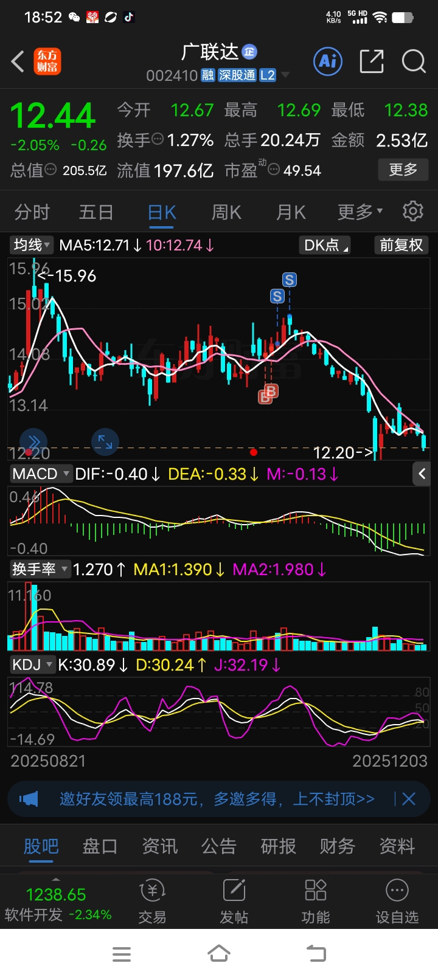Image resolution: width=438 pixels, height=980 pixels.
Task: Open the search magnifier icon
Action: [x=414, y=61]
